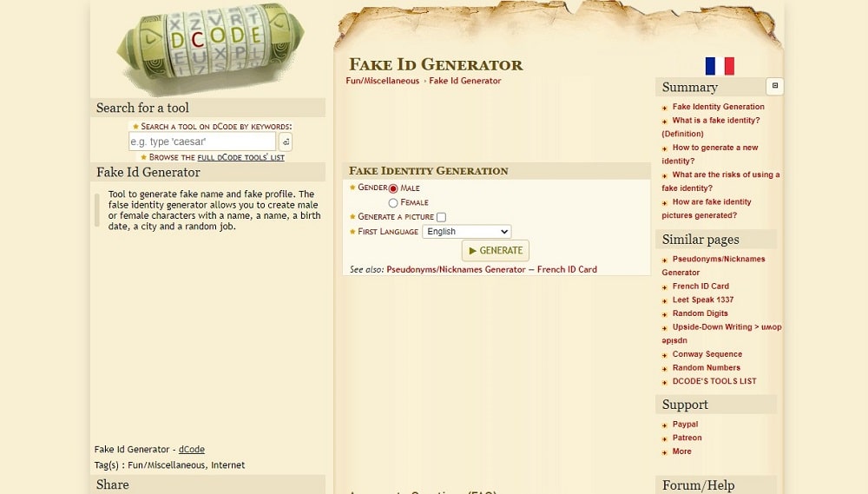Open the French ID Card see-also link
Screen dimensions: 868x494
567,270
